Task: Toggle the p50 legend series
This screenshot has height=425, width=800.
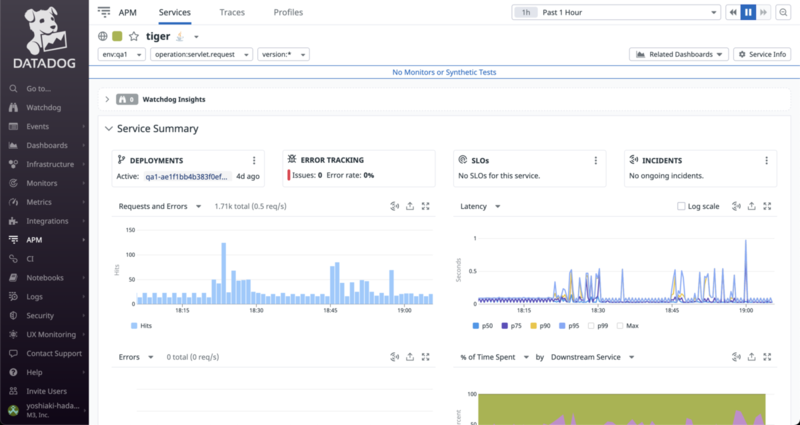Action: click(483, 326)
